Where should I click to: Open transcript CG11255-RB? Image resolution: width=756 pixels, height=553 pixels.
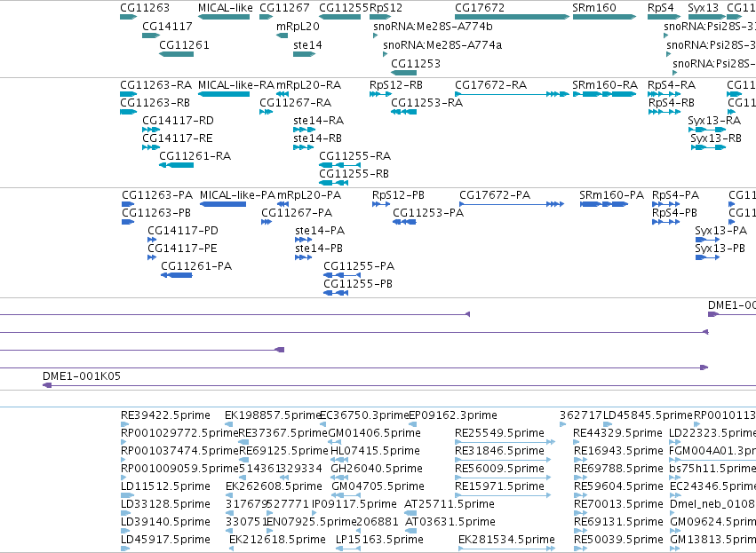tap(354, 174)
